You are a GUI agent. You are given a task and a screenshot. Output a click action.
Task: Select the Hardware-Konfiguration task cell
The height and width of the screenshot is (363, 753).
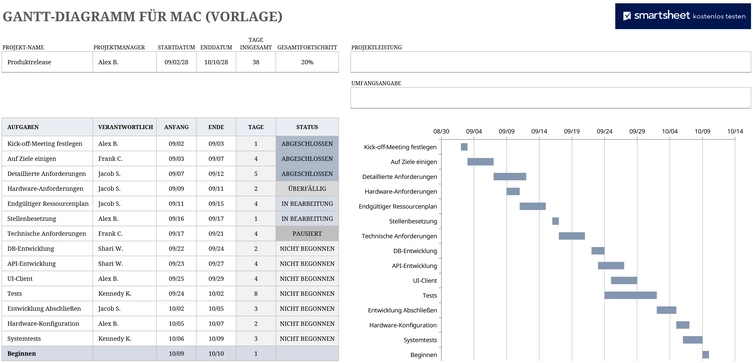(47, 324)
